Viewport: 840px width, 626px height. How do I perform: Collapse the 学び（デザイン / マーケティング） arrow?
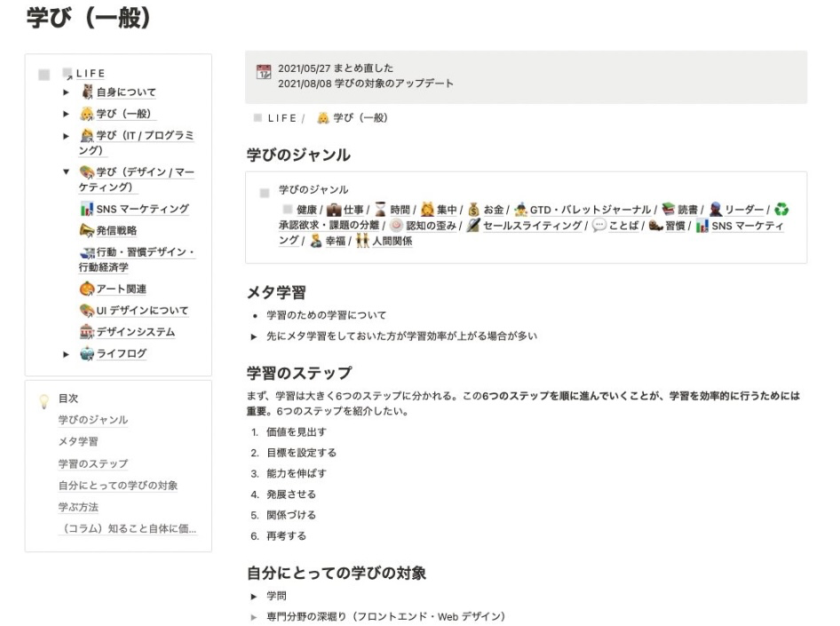[x=66, y=172]
